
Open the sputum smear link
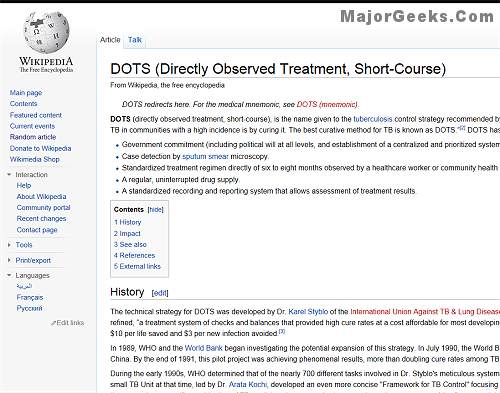[x=205, y=156]
